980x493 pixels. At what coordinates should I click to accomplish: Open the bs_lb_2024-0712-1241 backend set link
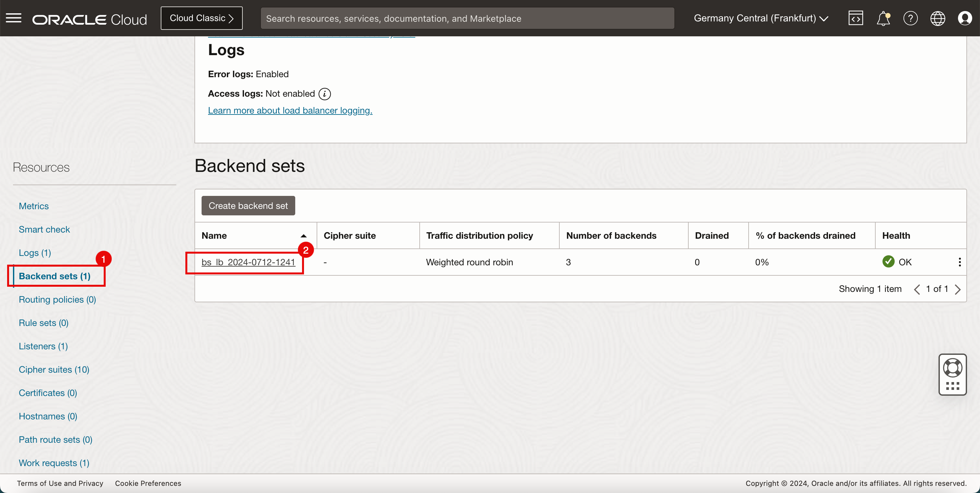pos(248,262)
